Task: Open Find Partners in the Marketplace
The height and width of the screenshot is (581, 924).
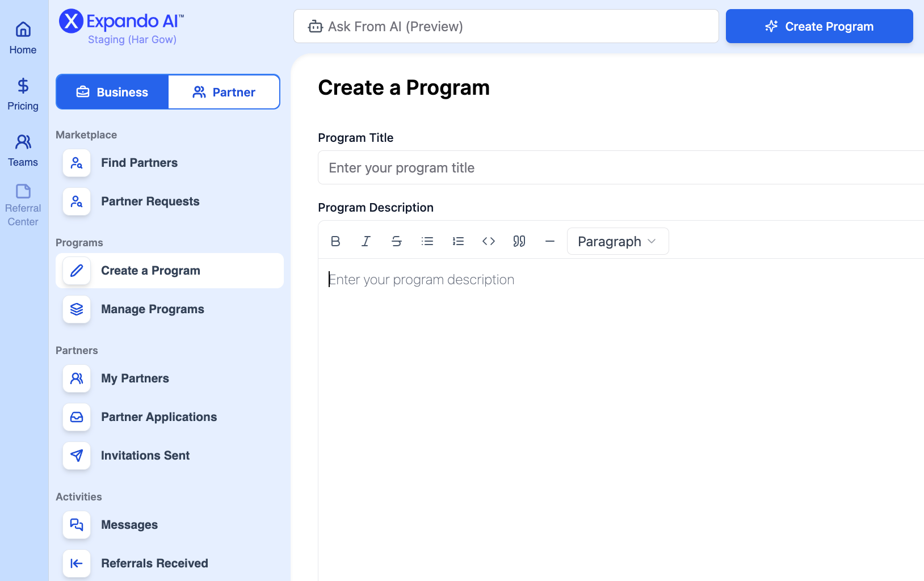Action: pos(170,163)
